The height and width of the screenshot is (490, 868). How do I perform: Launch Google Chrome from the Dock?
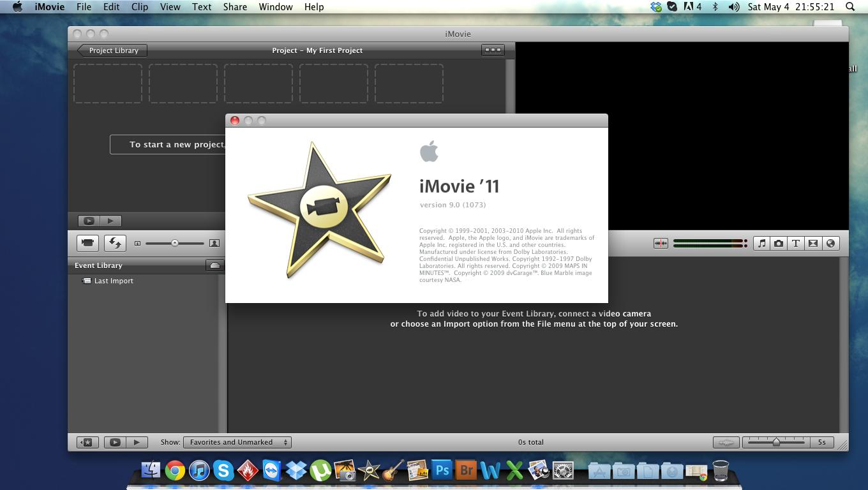tap(175, 471)
